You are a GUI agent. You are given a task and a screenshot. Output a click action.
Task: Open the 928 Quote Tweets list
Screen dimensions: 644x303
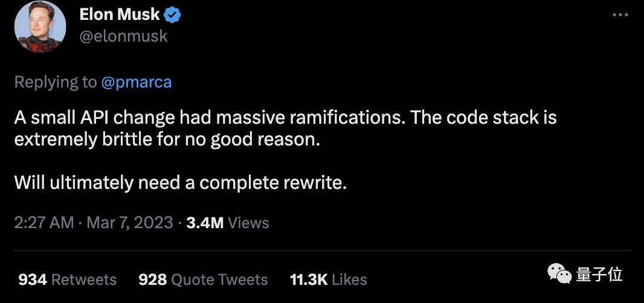[x=203, y=279]
